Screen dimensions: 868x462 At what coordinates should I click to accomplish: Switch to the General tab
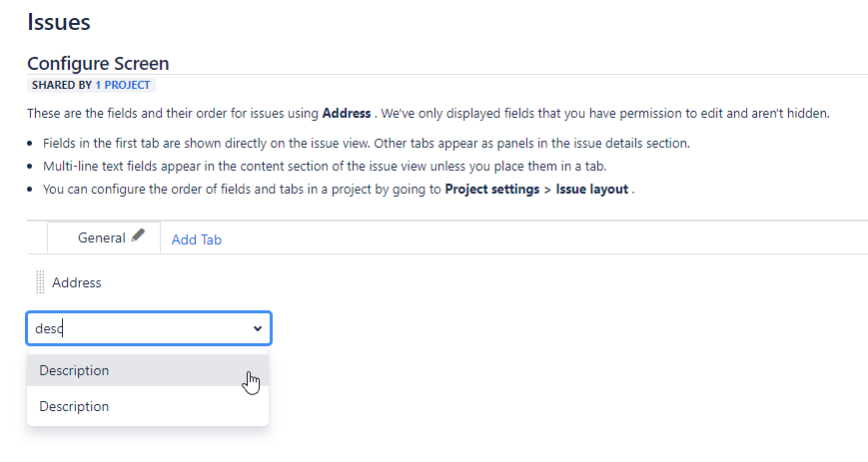pos(102,237)
